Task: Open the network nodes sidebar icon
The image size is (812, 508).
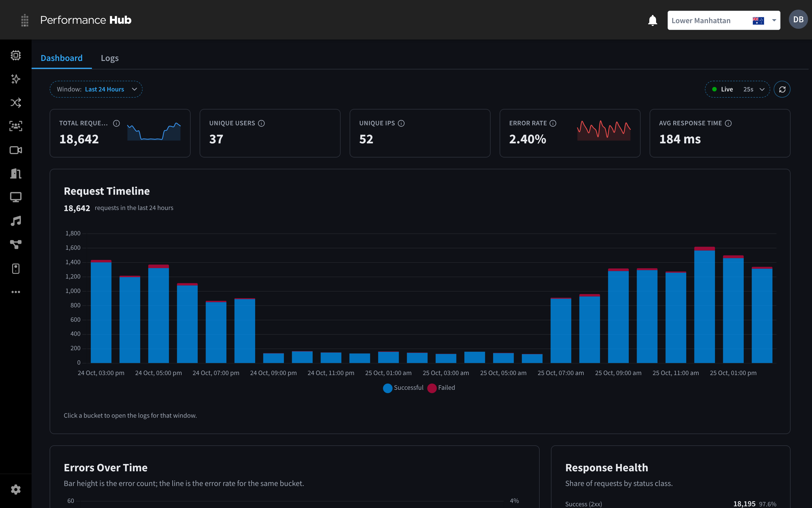Action: pyautogui.click(x=16, y=244)
